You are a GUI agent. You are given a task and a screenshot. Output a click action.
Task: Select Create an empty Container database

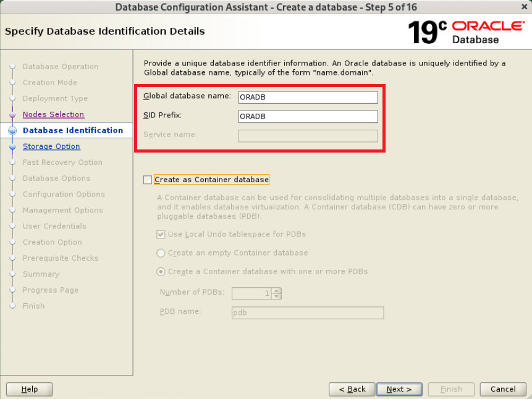(161, 253)
